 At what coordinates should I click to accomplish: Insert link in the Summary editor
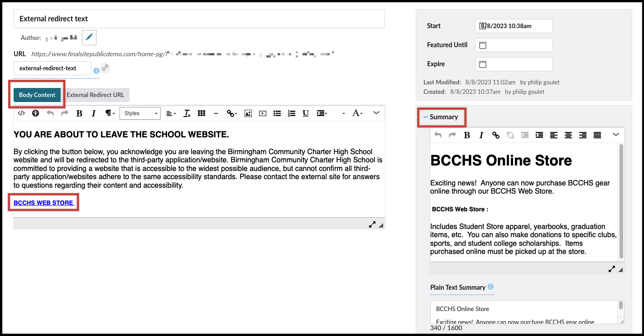click(496, 135)
